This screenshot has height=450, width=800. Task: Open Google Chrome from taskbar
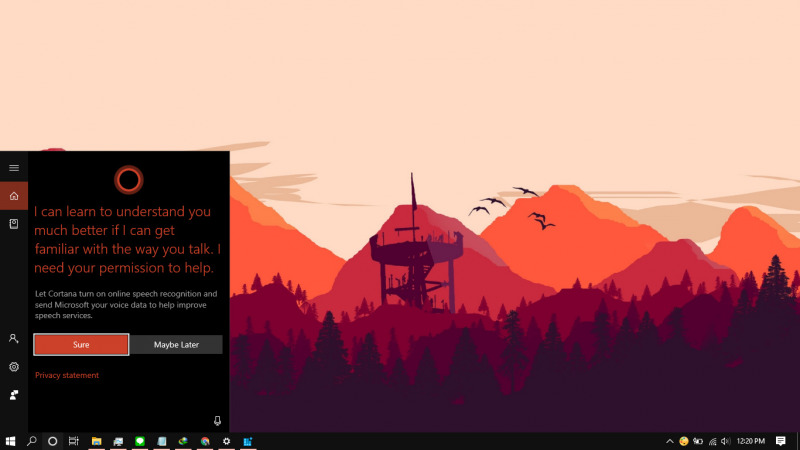pos(205,441)
